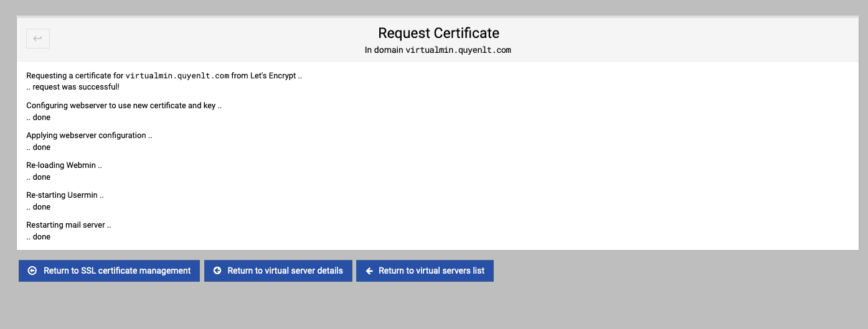The height and width of the screenshot is (329, 868).
Task: Click circled arrow icon on SSL certificate management button
Action: (32, 271)
